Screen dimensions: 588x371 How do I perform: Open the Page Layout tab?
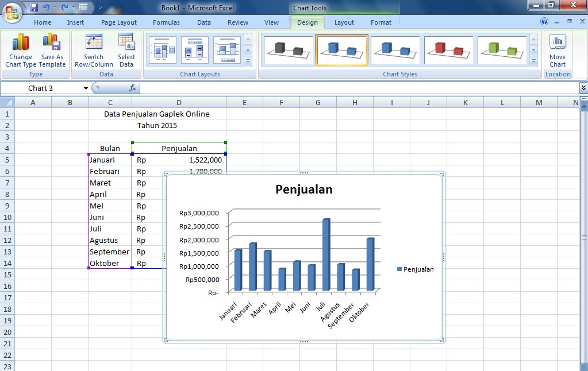(x=119, y=22)
